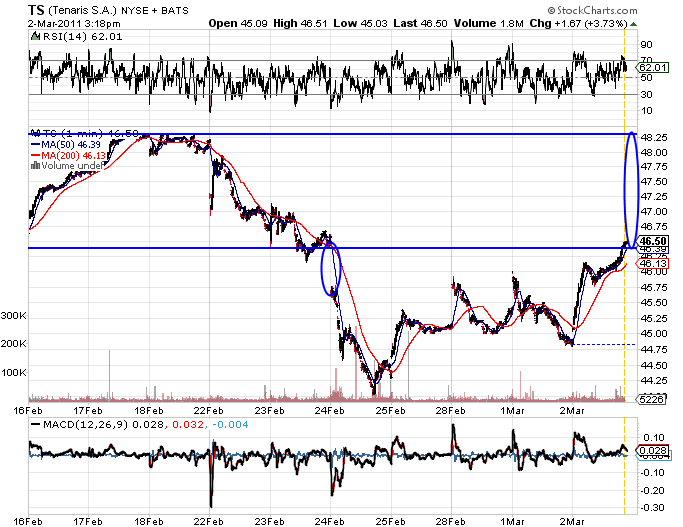
Task: Click the red 46.13 MA(200) price tag
Action: (653, 263)
